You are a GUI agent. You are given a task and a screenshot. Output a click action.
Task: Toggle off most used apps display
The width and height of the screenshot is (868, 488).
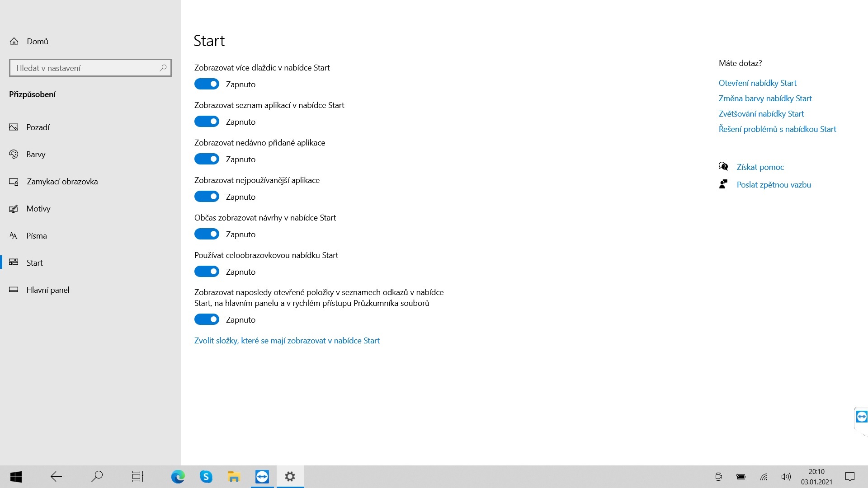(207, 197)
